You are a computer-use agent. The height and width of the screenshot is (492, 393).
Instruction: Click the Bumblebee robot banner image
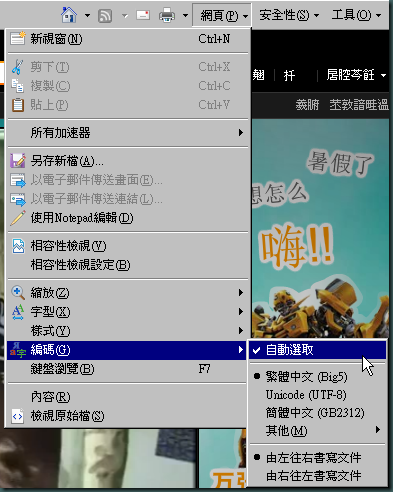[320, 228]
